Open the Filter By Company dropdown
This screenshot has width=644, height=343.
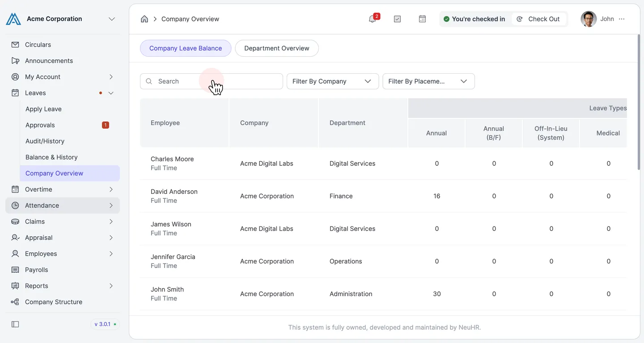(333, 81)
